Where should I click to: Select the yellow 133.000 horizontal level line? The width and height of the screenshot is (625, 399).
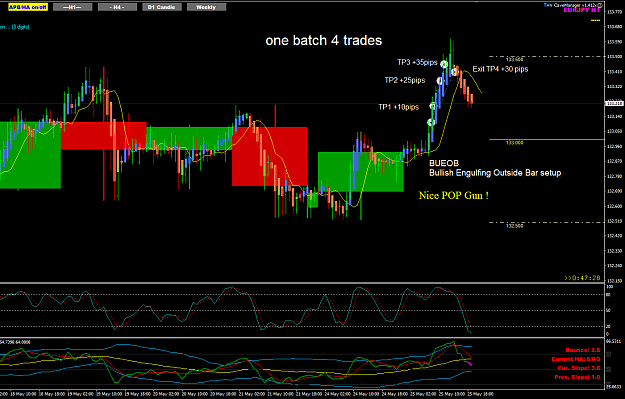546,140
